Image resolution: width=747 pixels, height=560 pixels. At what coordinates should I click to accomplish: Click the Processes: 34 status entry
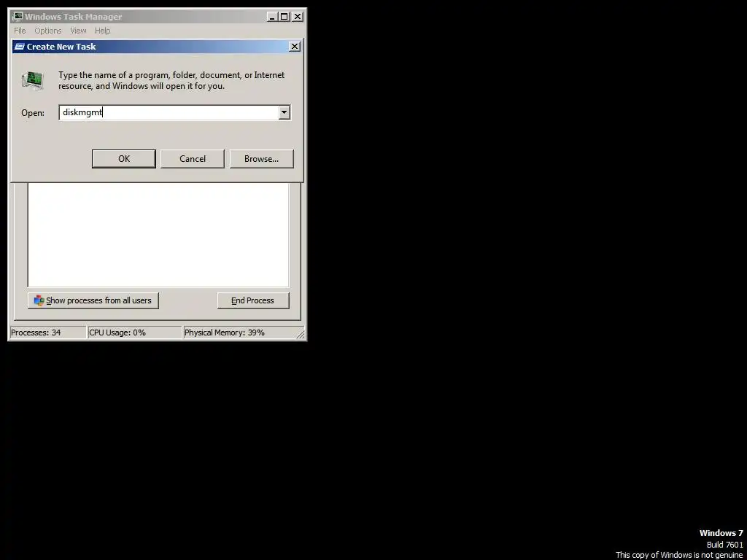click(x=48, y=332)
